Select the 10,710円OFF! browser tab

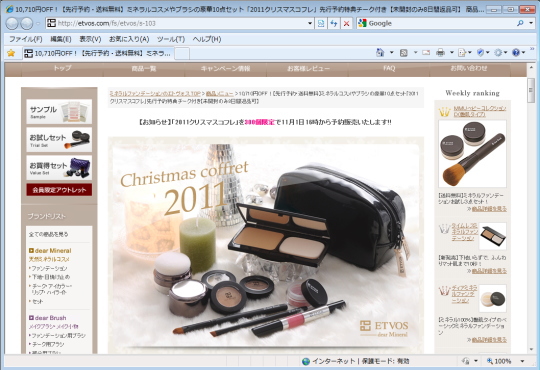98,53
